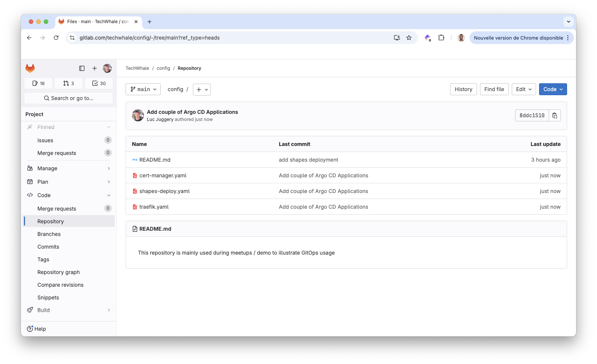This screenshot has height=364, width=597.
Task: Open the traefik.yaml file
Action: (x=154, y=207)
